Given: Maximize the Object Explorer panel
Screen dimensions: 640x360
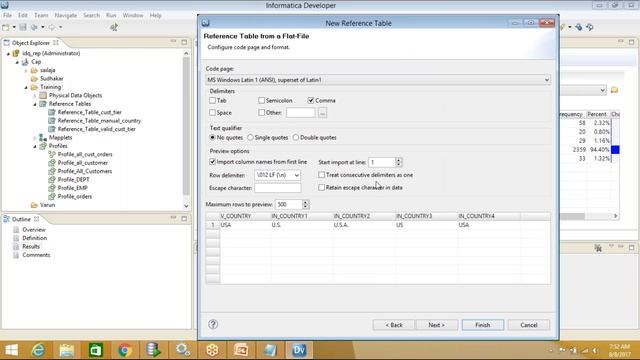Looking at the screenshot, I should 184,42.
